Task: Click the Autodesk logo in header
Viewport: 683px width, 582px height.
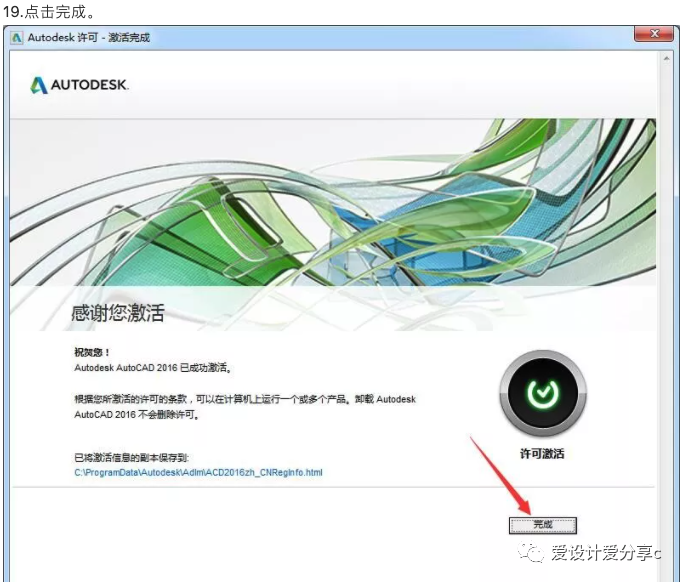Action: 79,85
